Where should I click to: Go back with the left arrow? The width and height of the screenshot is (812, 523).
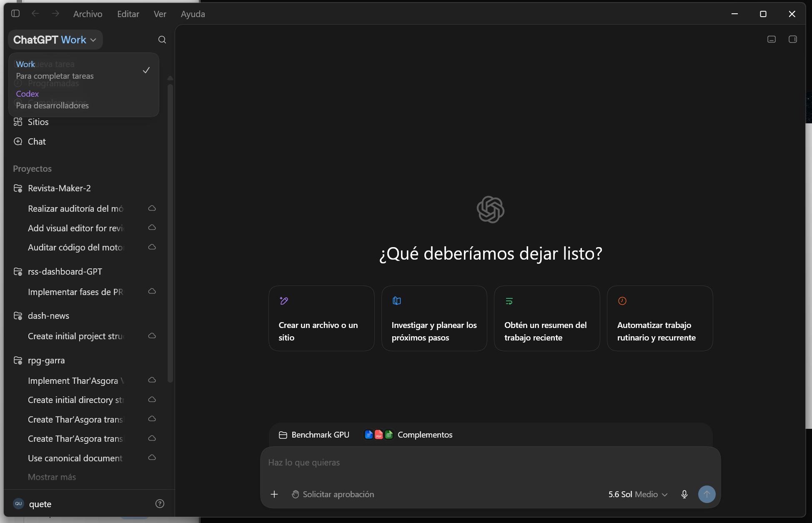[x=35, y=14]
